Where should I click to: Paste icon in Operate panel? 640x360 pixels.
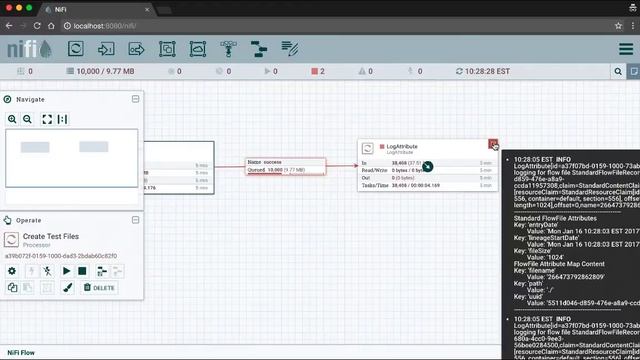click(x=27, y=287)
